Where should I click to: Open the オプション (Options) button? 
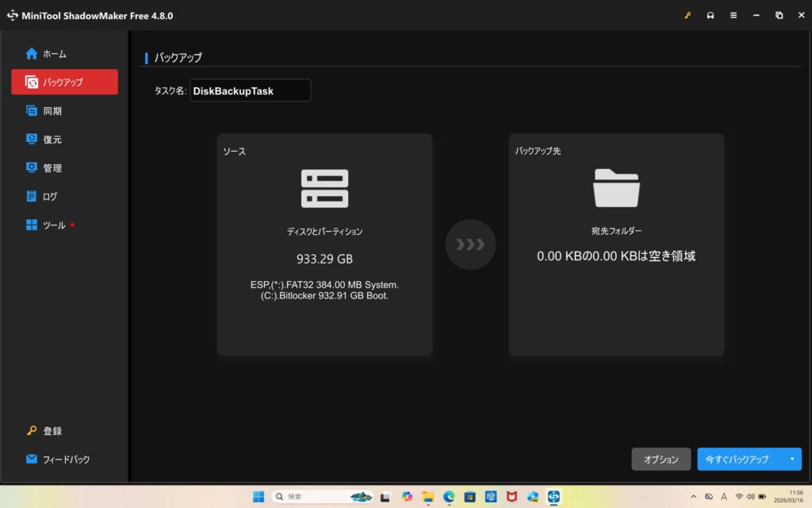pos(661,460)
